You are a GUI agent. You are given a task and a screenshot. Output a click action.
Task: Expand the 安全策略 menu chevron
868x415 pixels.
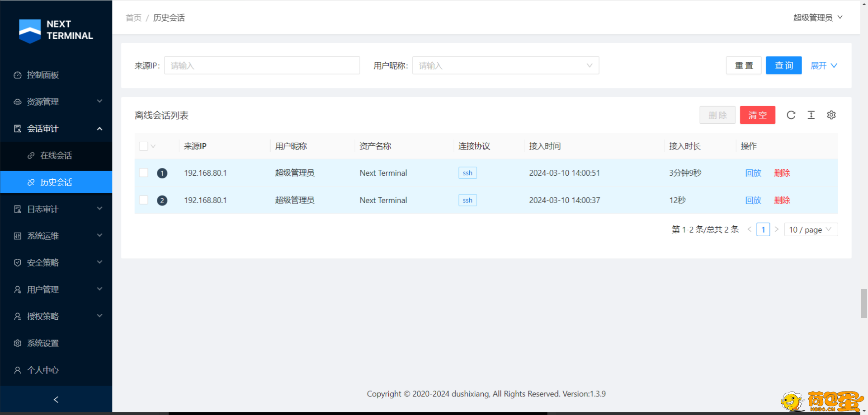pyautogui.click(x=100, y=262)
